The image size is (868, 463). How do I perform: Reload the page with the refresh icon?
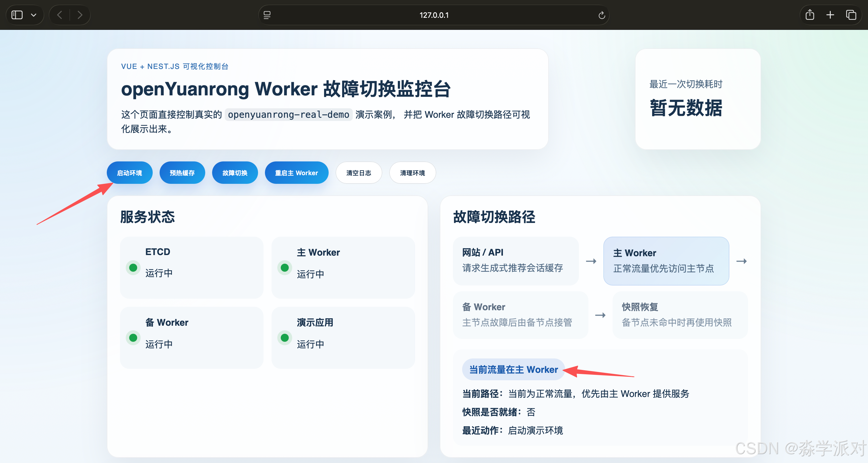point(601,15)
